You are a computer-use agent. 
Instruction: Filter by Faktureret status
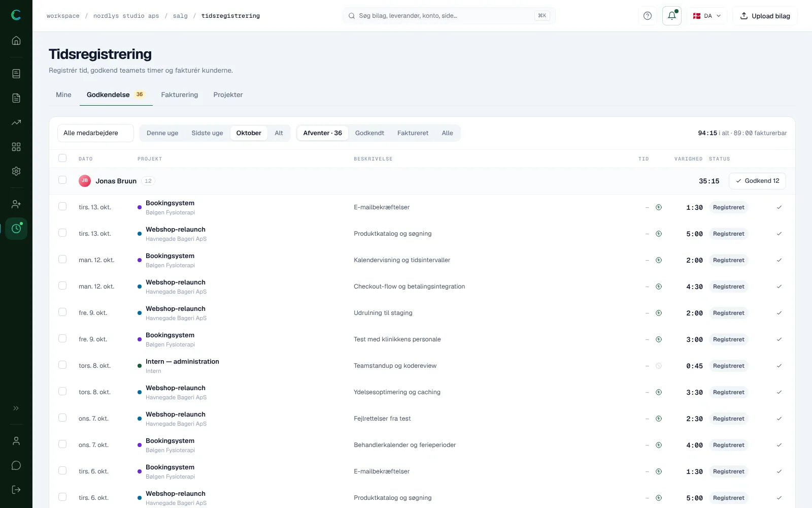pos(413,133)
